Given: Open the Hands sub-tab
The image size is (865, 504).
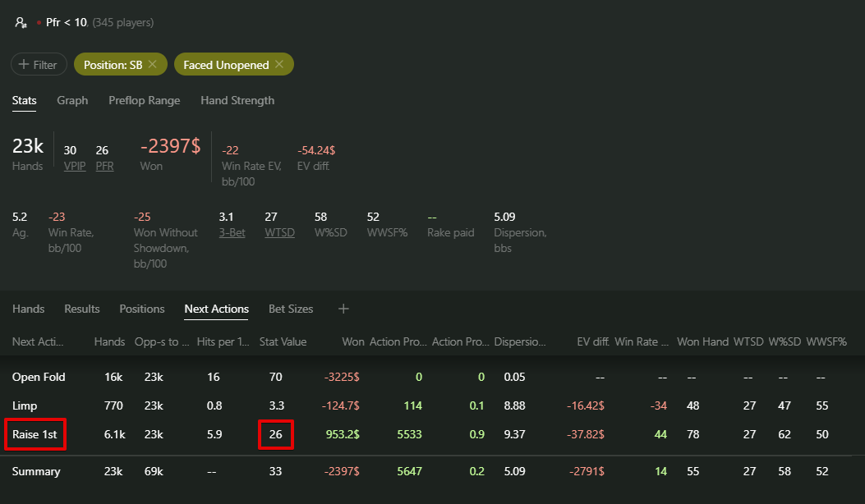Looking at the screenshot, I should coord(29,309).
